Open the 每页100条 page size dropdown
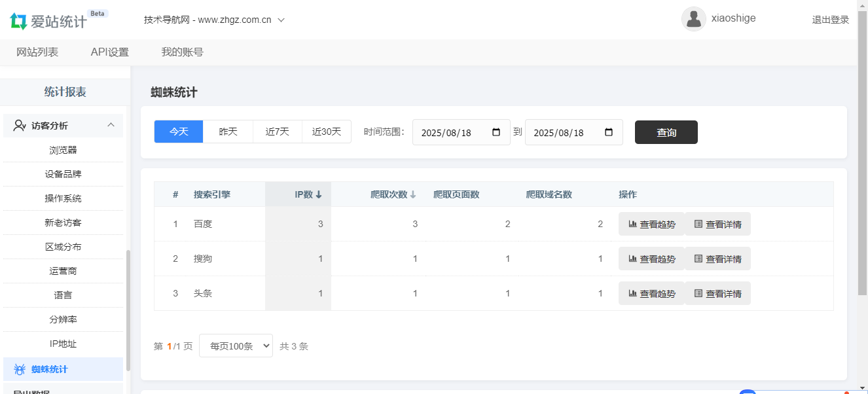The image size is (868, 394). (236, 346)
